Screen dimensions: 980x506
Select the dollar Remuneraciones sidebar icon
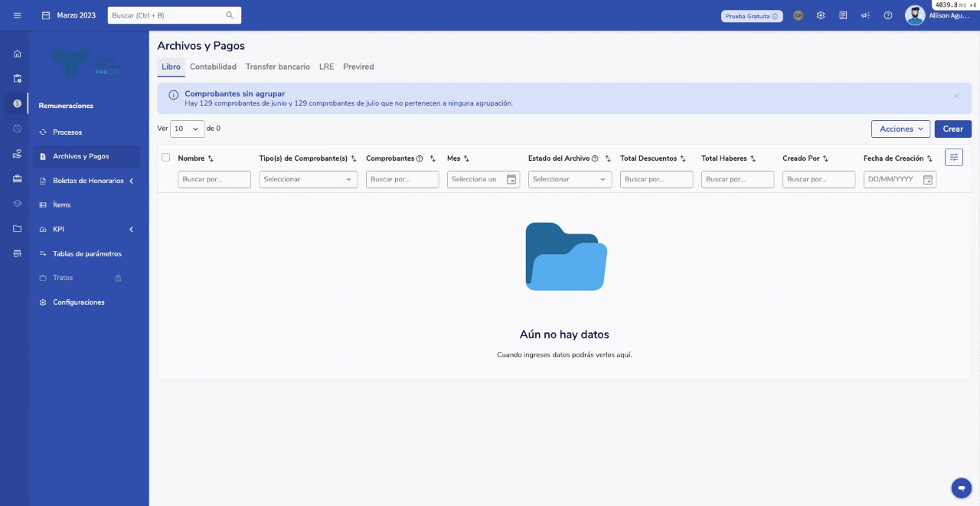[x=17, y=103]
